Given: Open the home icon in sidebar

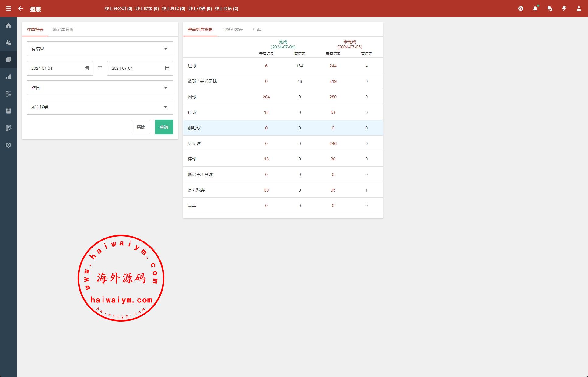Looking at the screenshot, I should point(9,26).
